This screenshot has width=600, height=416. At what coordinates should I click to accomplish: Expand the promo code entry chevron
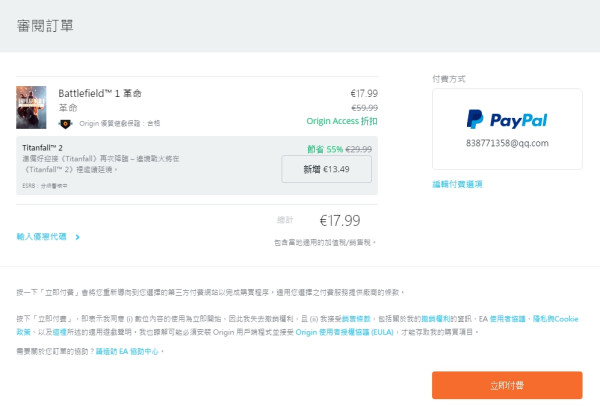pos(77,237)
